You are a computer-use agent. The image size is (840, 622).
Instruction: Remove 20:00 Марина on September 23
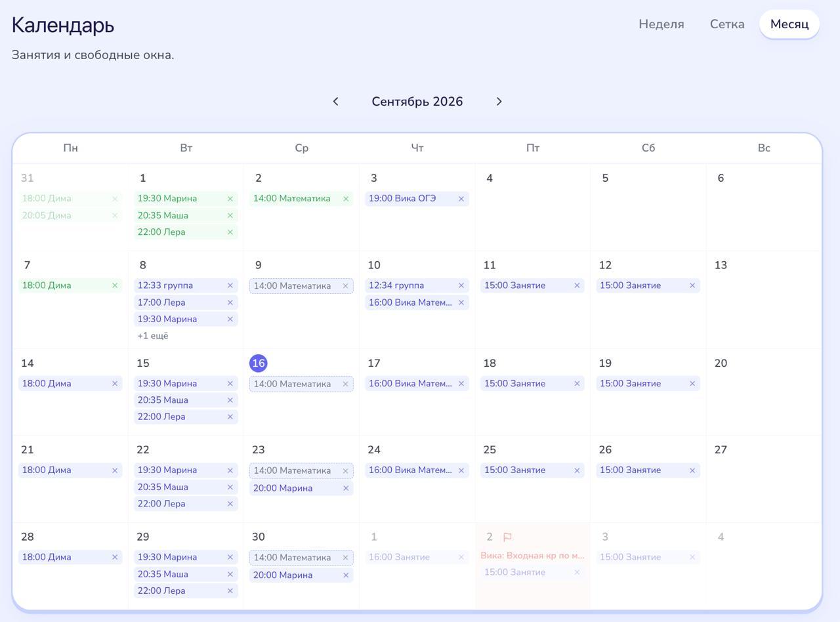coord(346,488)
